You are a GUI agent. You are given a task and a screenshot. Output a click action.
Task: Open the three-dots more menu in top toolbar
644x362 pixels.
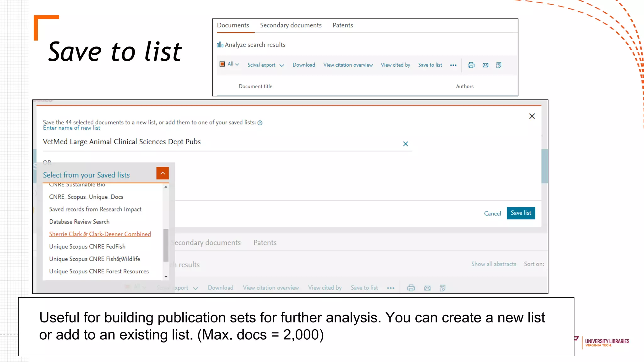(x=453, y=65)
